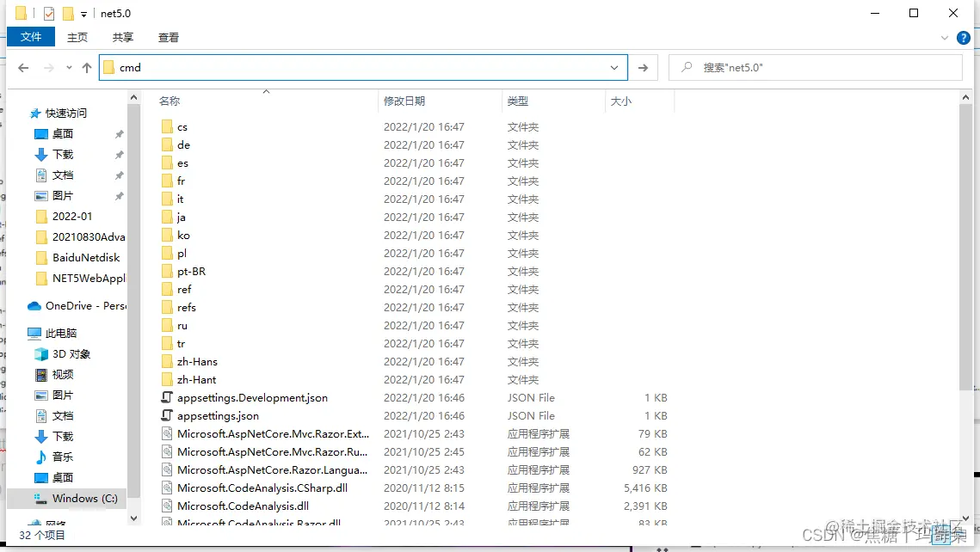Open the 共享 ribbon tab
The width and height of the screenshot is (980, 552).
[x=123, y=38]
